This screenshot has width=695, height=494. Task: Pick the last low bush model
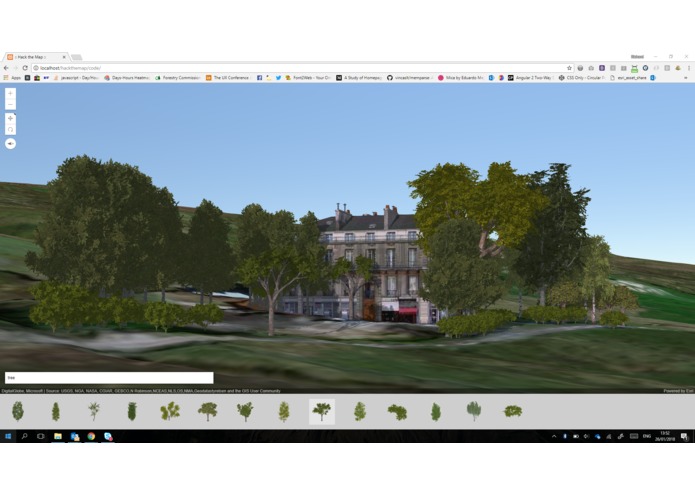[513, 411]
